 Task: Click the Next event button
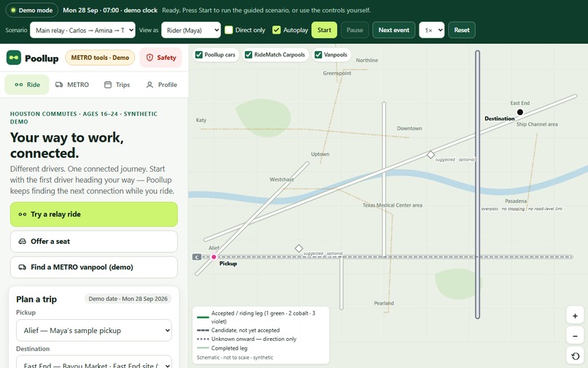point(394,30)
